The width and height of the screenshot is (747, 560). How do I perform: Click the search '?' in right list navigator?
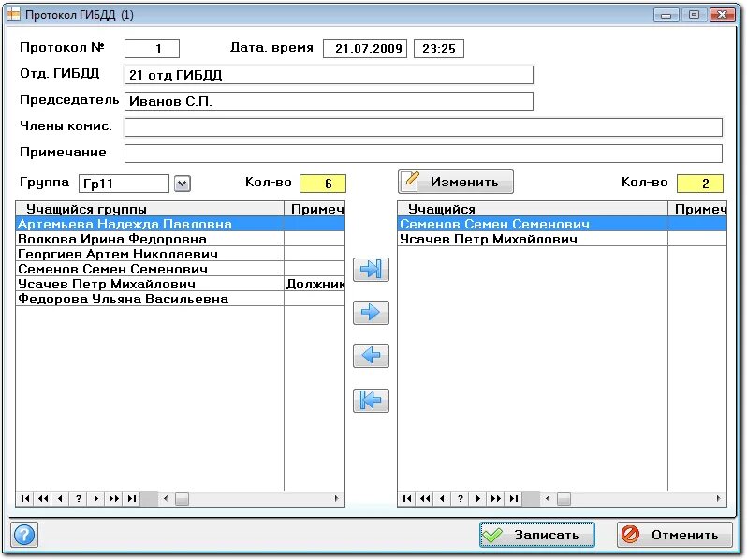[460, 498]
